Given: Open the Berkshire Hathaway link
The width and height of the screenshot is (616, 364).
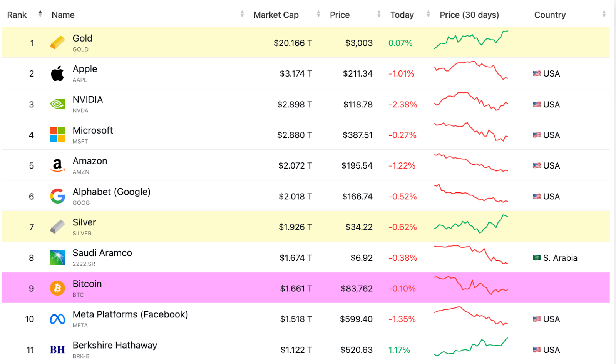Looking at the screenshot, I should click(115, 345).
